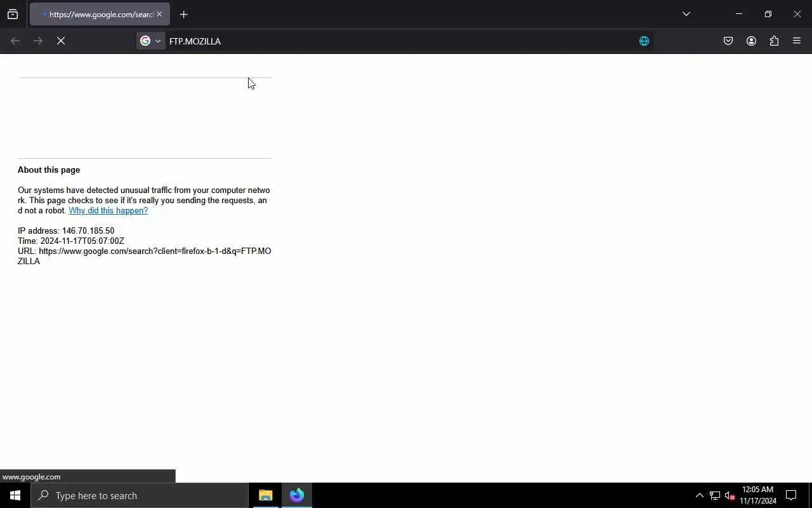Open the network status tray icon
Viewport: 812px width, 508px height.
pos(715,495)
